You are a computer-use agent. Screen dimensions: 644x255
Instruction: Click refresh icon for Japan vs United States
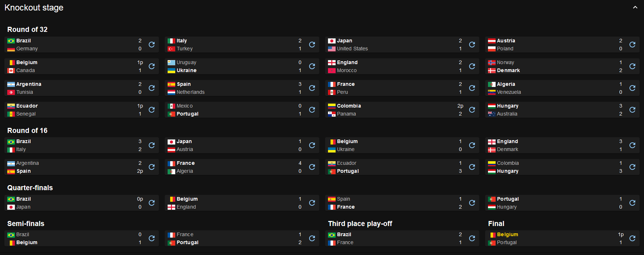[x=472, y=45]
